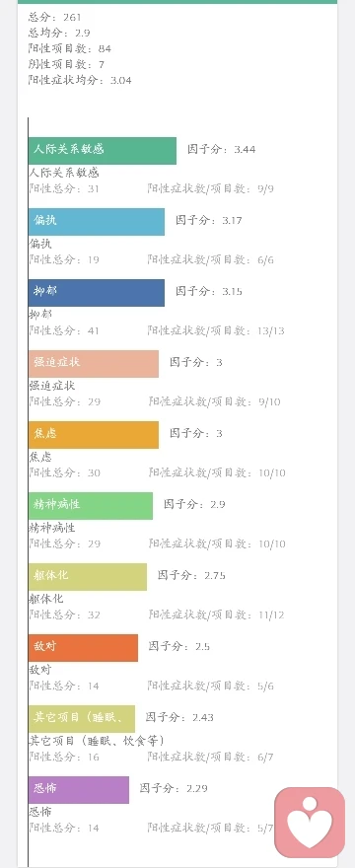This screenshot has height=868, width=355.
Task: Select the green 人际关系敏感 bar
Action: coord(103,151)
